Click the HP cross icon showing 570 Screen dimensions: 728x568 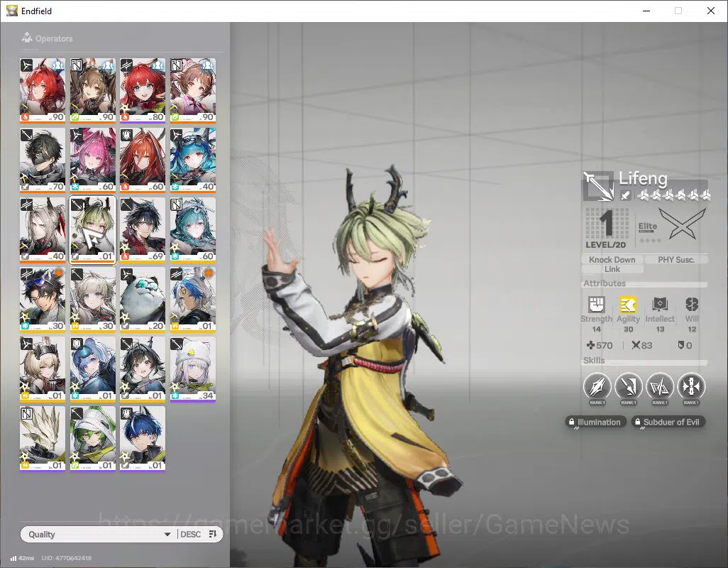click(590, 345)
